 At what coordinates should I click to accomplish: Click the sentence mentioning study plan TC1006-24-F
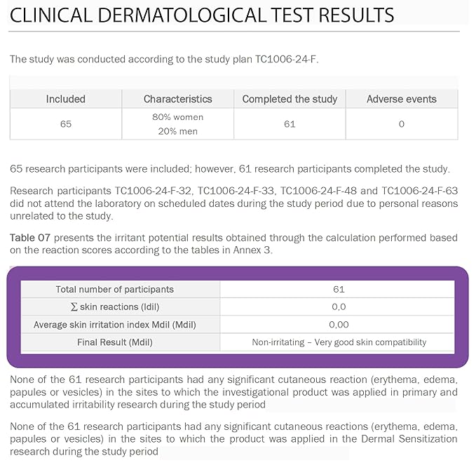pos(163,59)
